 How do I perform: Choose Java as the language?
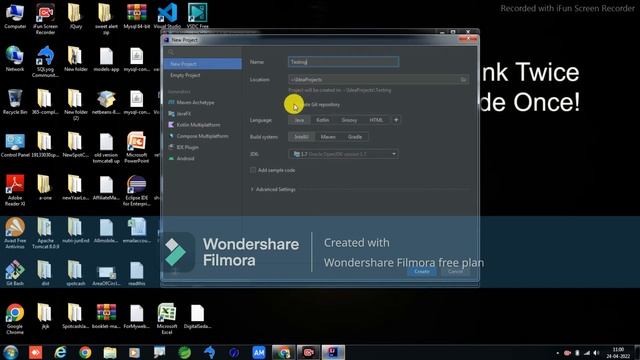299,120
